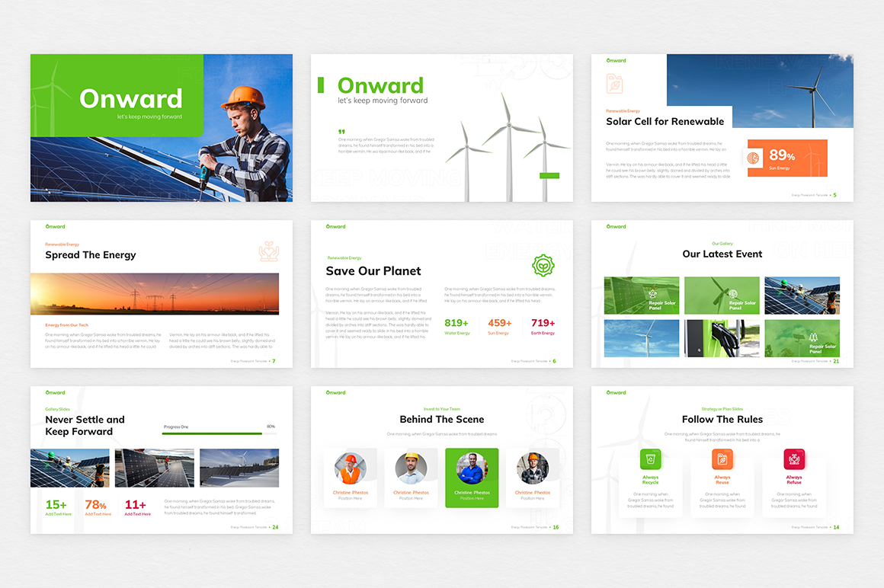The width and height of the screenshot is (884, 588).
Task: Click the 719+ Earth Energy statistic
Action: (543, 326)
